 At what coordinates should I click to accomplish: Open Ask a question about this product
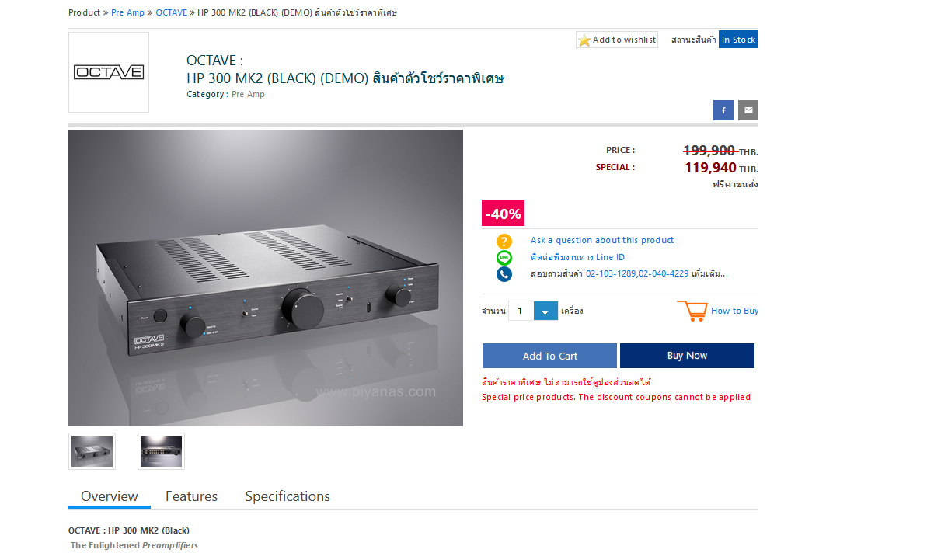[x=602, y=241]
